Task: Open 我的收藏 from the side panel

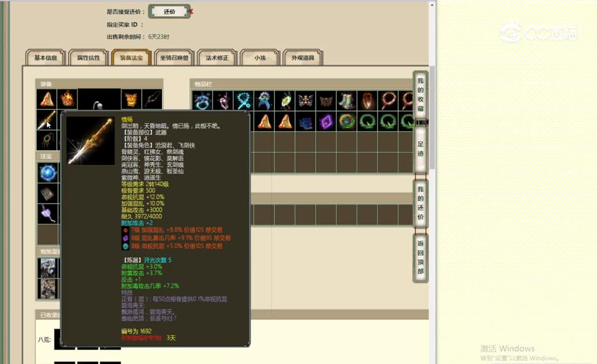Action: (x=420, y=95)
